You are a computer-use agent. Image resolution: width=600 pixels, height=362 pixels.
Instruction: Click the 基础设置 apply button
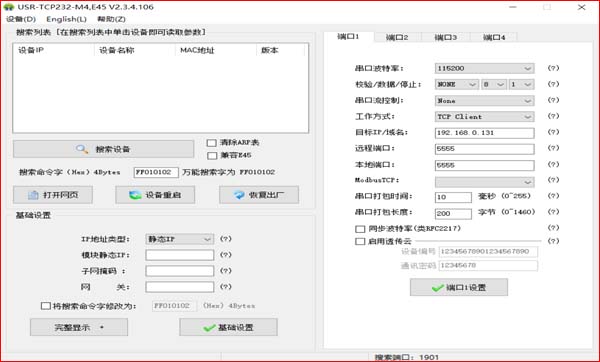point(228,328)
